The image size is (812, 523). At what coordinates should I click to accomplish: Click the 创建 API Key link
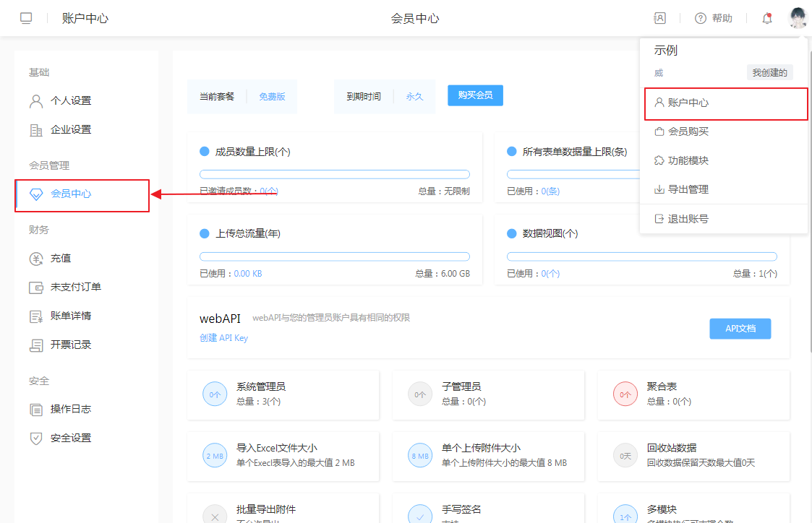[x=223, y=337]
